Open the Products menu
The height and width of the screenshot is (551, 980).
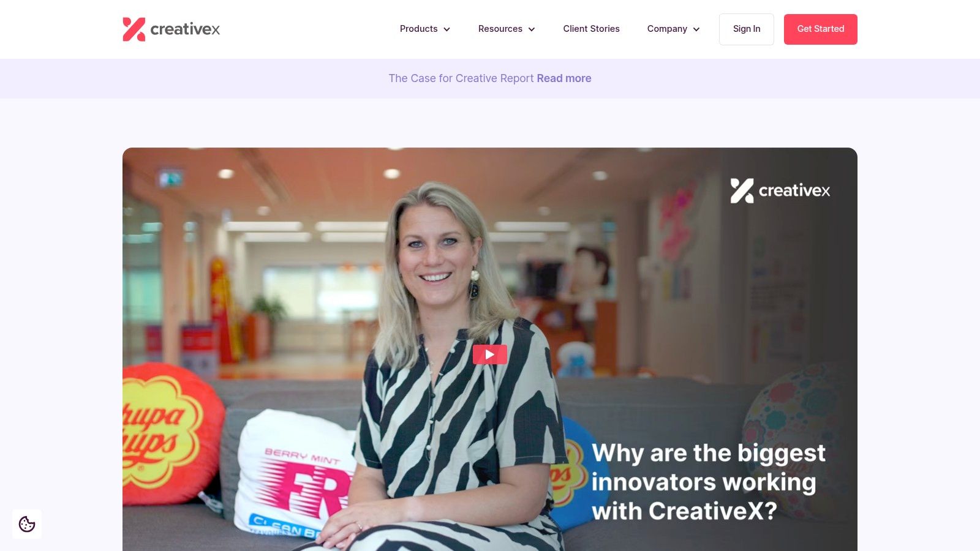click(x=425, y=29)
